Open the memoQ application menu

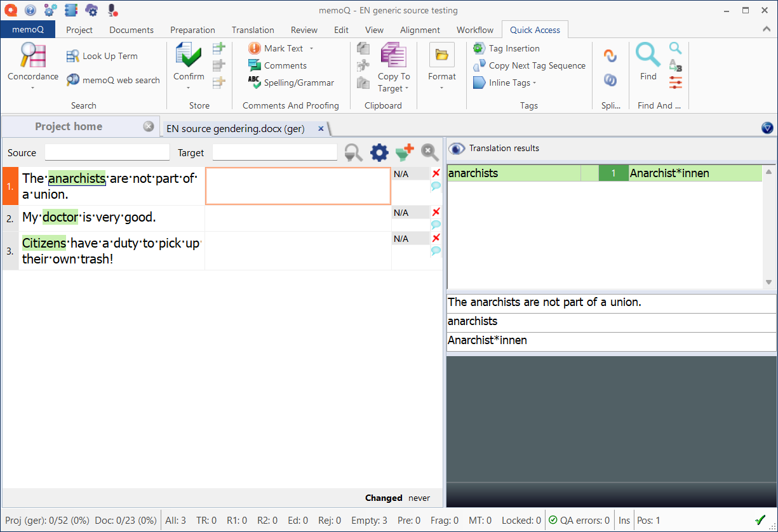click(x=28, y=30)
